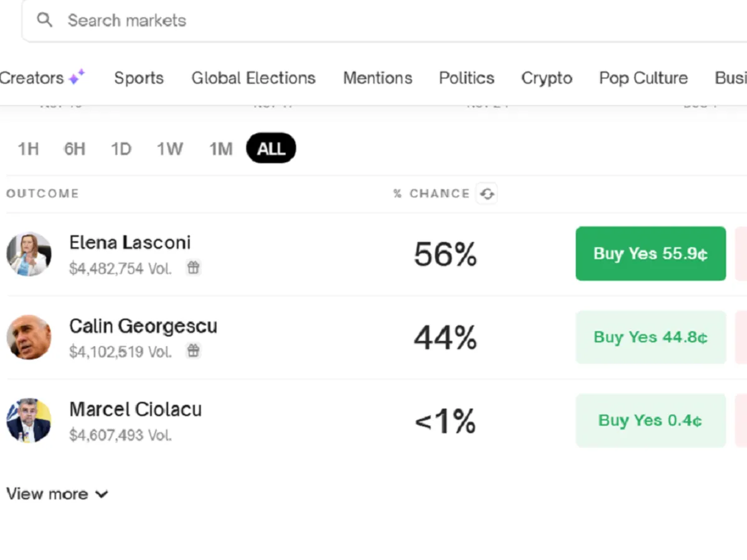Switch chart range to 1W

(x=169, y=149)
